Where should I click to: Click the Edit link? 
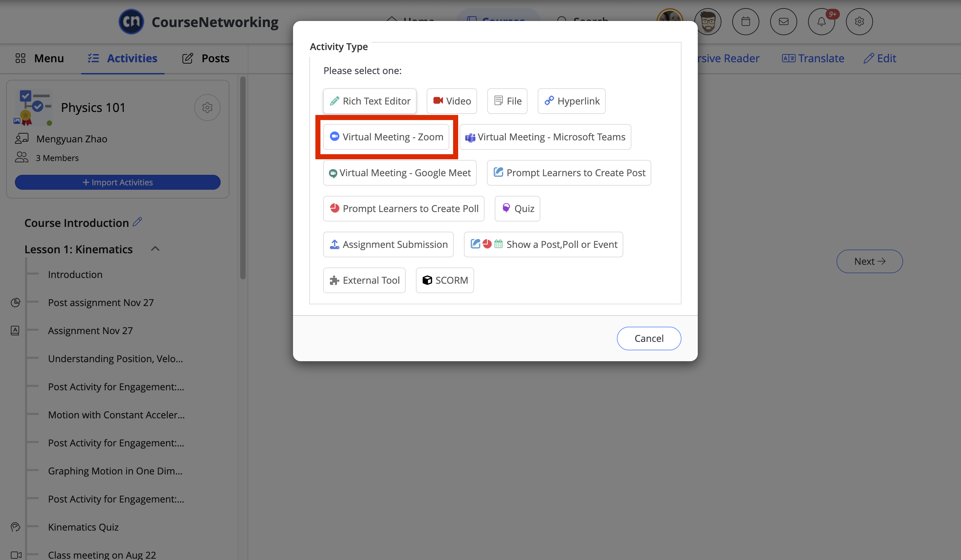pos(880,58)
